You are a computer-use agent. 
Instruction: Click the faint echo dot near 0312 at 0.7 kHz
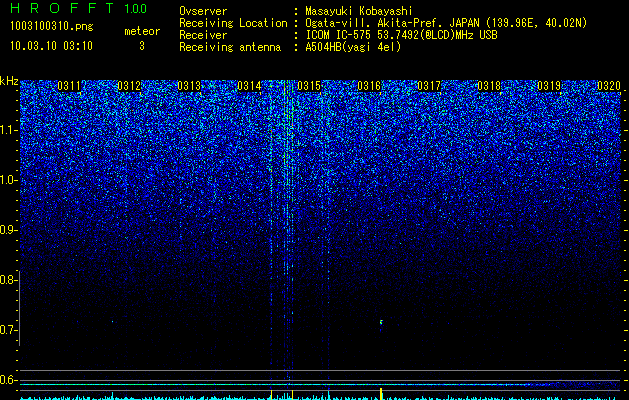(x=112, y=321)
